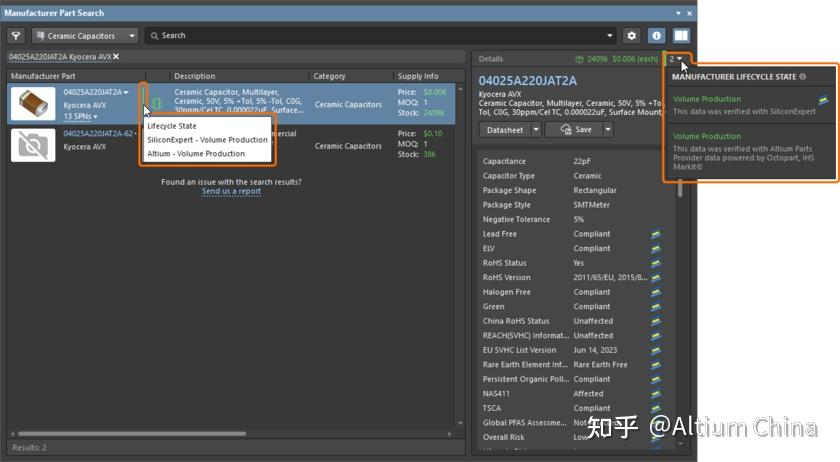The height and width of the screenshot is (462, 840).
Task: Click the 04025A220JAT2A title in Details
Action: (x=527, y=81)
